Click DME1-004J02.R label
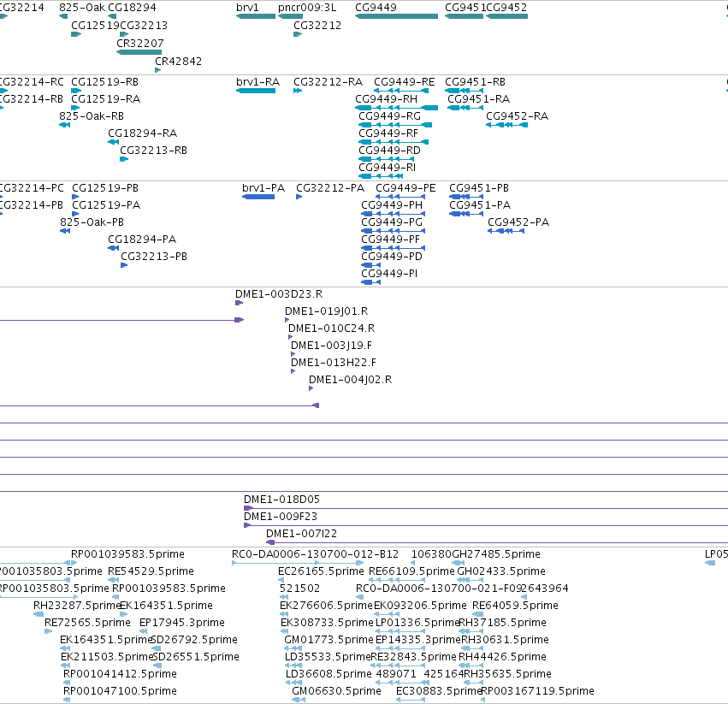 coord(350,380)
